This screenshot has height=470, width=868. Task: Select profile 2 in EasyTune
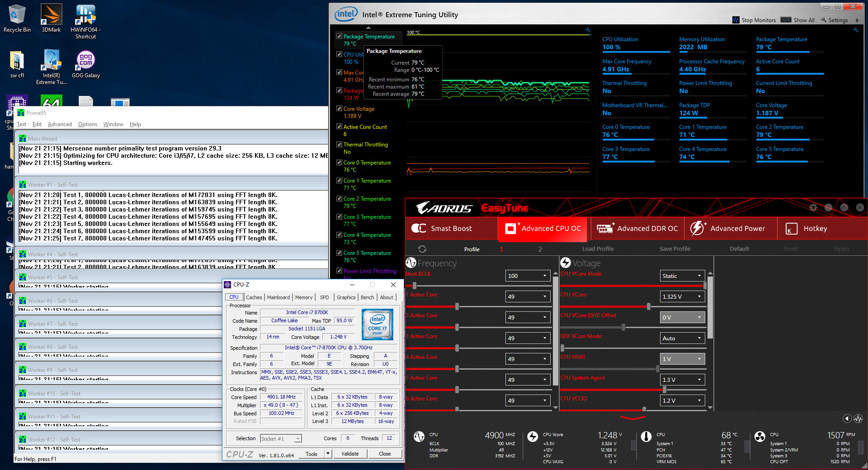coord(540,249)
